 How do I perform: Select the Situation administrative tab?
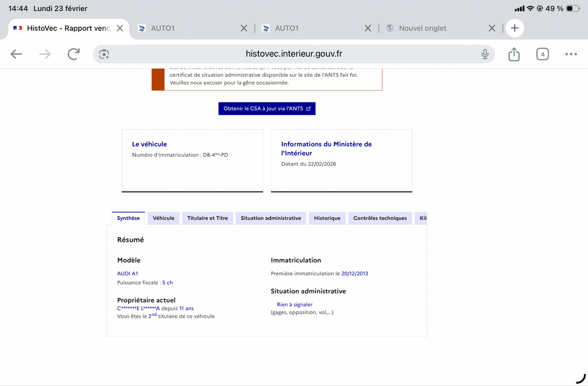(x=270, y=218)
